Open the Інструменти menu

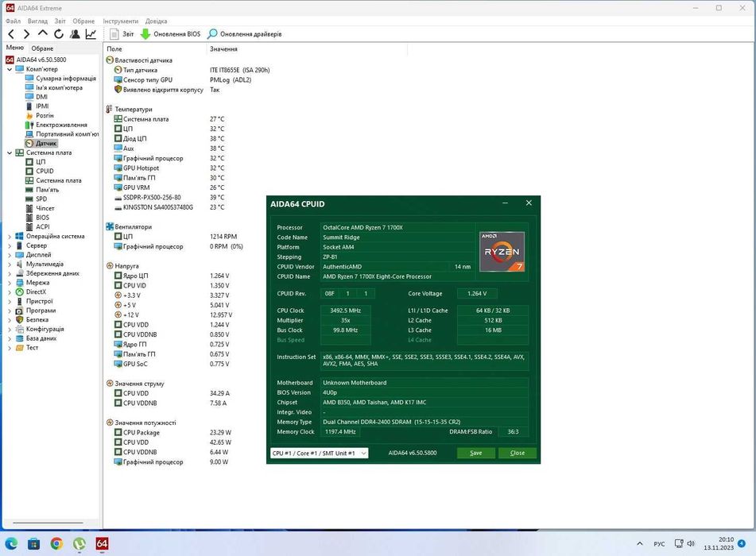pyautogui.click(x=121, y=21)
